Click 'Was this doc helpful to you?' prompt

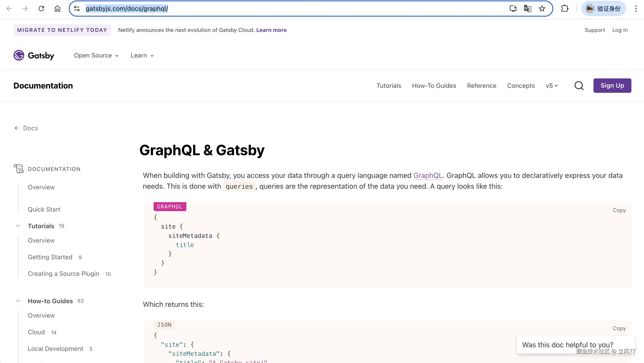point(568,345)
